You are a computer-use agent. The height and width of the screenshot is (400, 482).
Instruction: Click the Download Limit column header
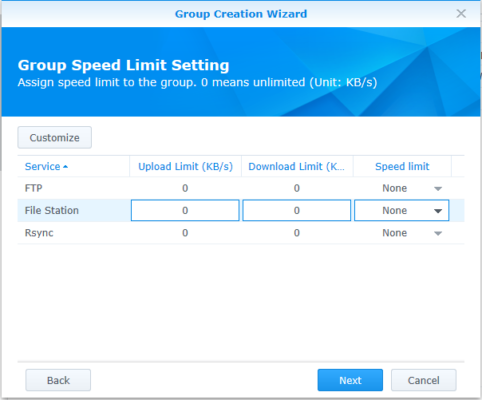point(297,166)
